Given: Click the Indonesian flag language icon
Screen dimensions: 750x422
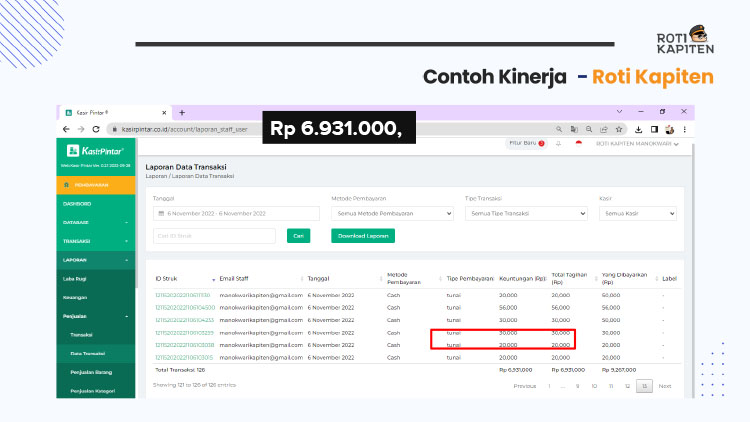Looking at the screenshot, I should coord(578,143).
